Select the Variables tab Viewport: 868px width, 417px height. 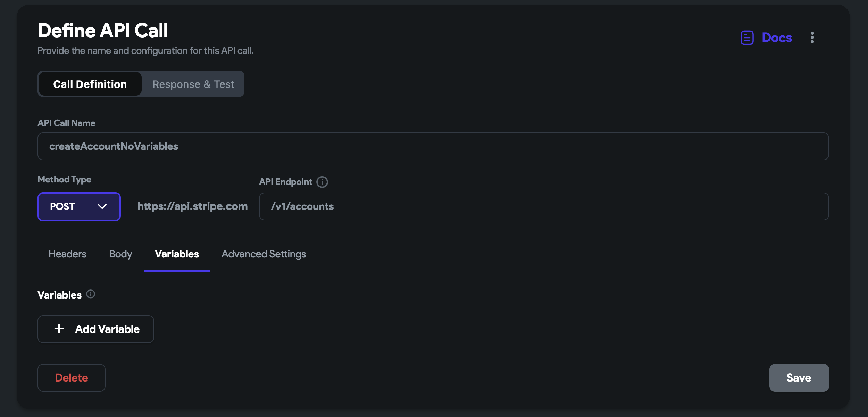tap(177, 254)
